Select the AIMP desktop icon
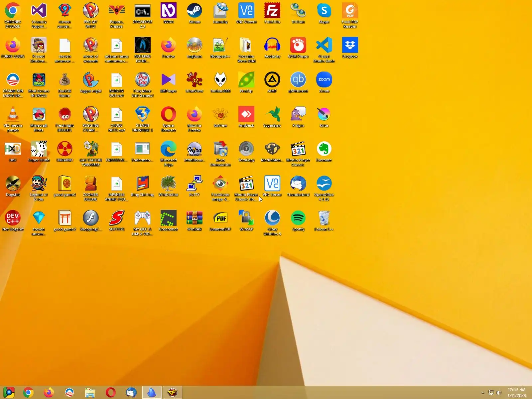 (x=272, y=83)
